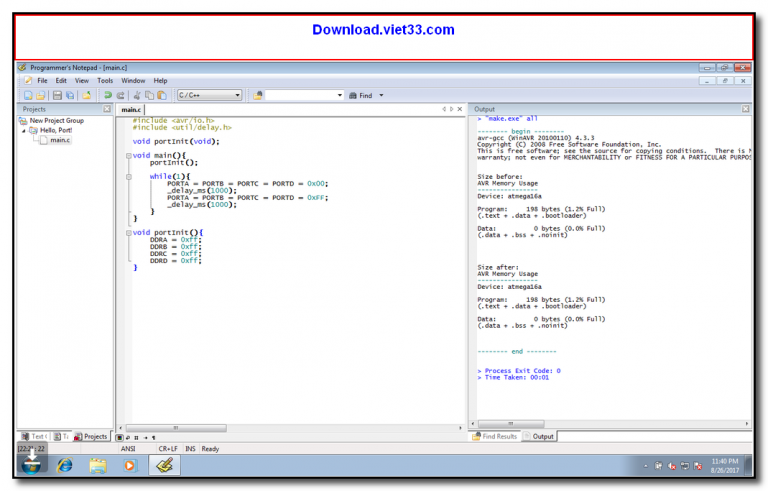Click the Save file toolbar icon
Viewport: 768px width, 491px height.
tap(57, 95)
